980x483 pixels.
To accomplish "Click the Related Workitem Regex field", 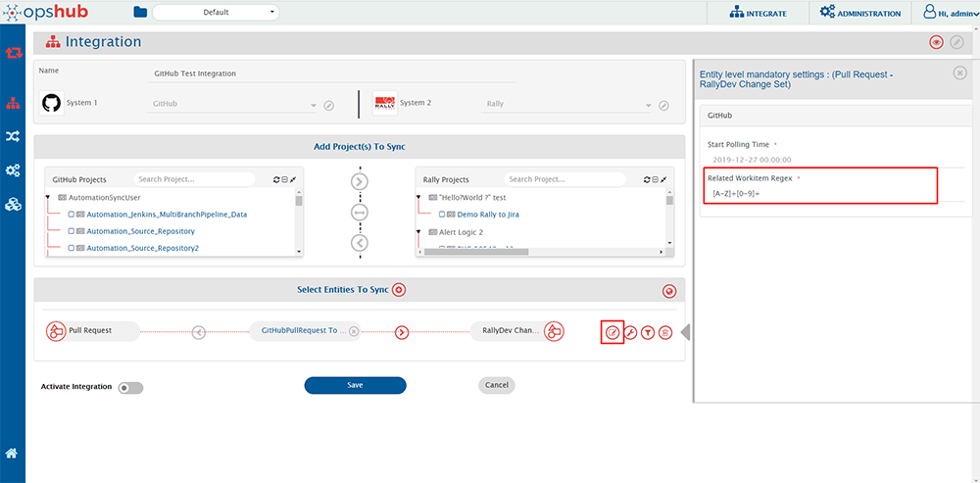I will [821, 194].
